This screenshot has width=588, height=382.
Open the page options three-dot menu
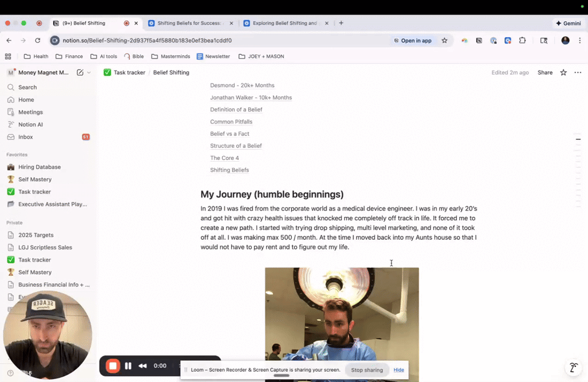tap(578, 73)
